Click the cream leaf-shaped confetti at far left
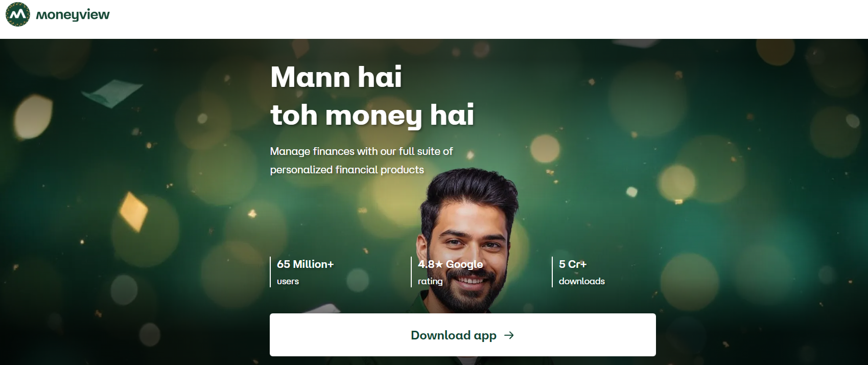Viewport: 868px width, 365px height. tap(33, 117)
